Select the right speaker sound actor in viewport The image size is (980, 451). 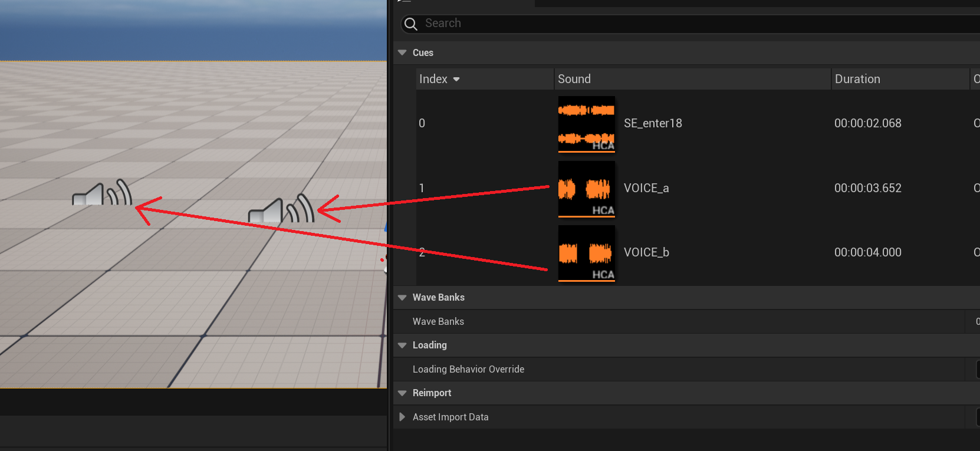[281, 209]
